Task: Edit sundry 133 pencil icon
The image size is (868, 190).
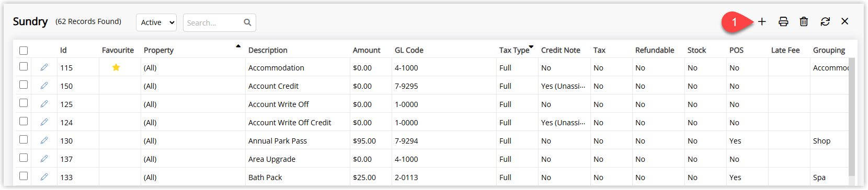Action: 44,177
